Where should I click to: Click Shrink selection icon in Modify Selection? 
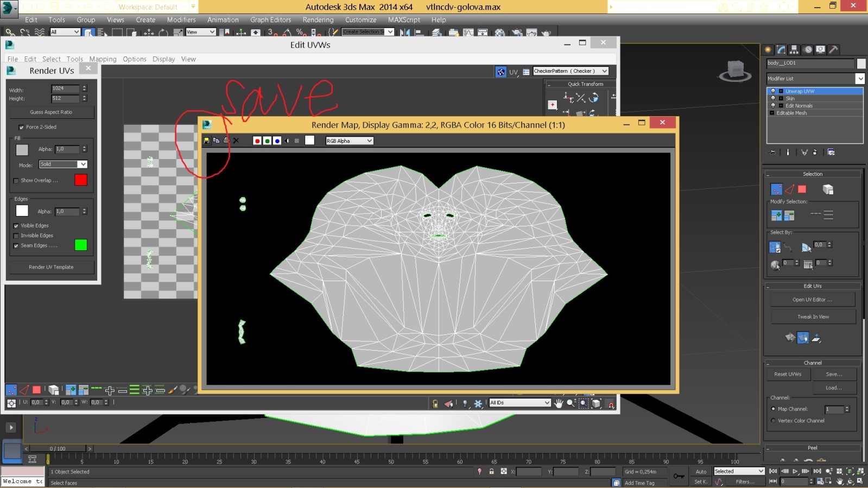click(789, 216)
